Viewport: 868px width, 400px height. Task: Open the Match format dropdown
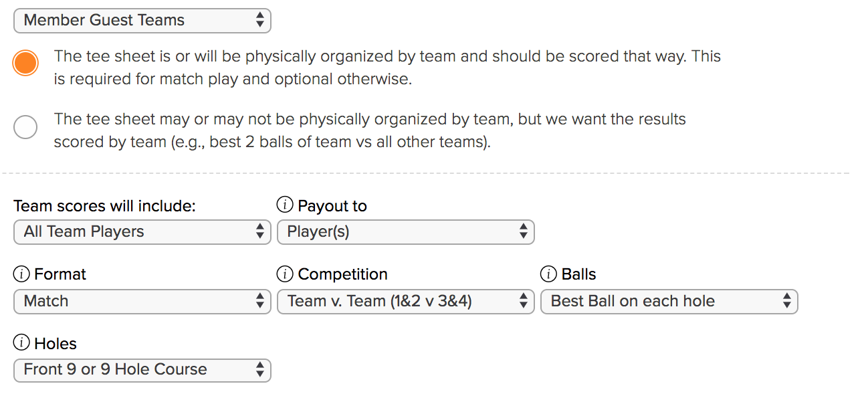coord(142,302)
